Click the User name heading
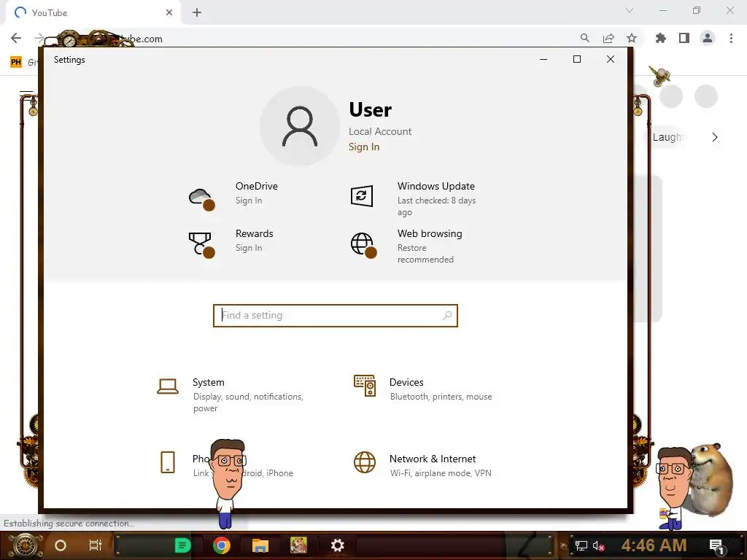Screen dimensions: 747x560 370,110
